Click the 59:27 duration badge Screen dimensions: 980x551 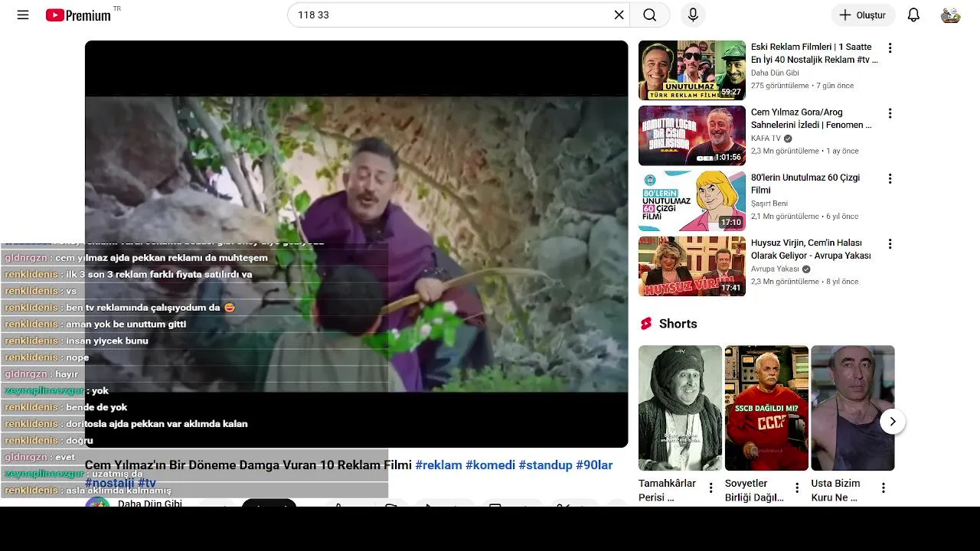pyautogui.click(x=731, y=92)
